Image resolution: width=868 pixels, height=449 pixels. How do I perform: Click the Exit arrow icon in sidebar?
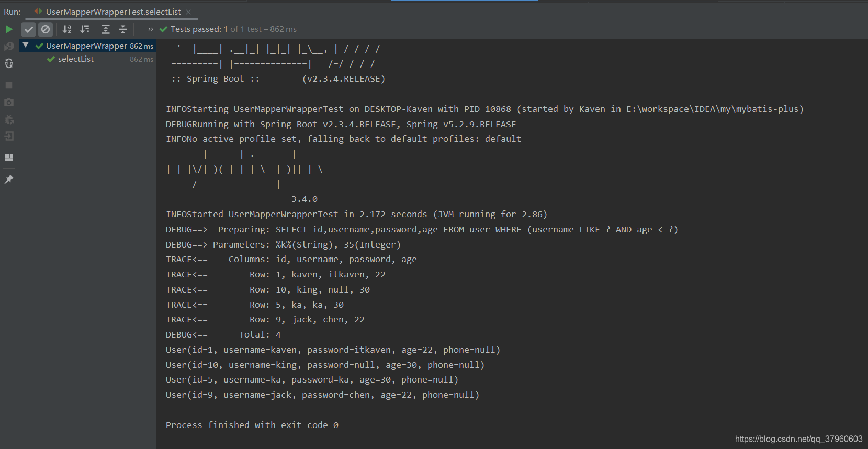9,137
